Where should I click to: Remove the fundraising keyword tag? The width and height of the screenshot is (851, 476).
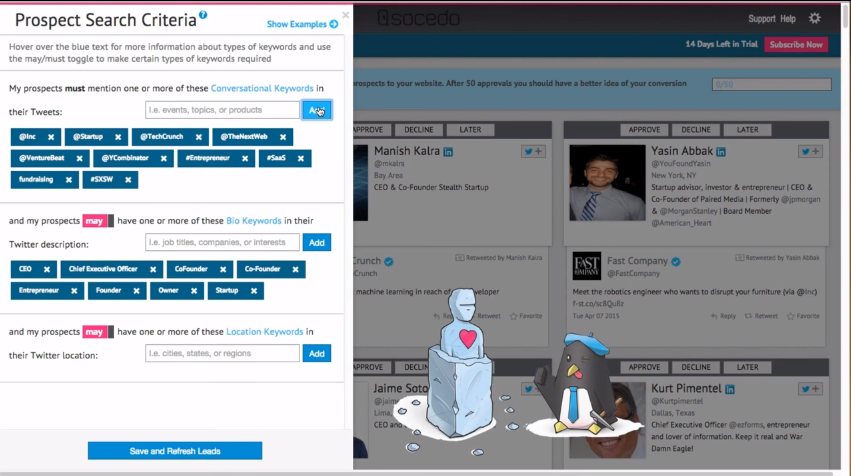click(68, 180)
